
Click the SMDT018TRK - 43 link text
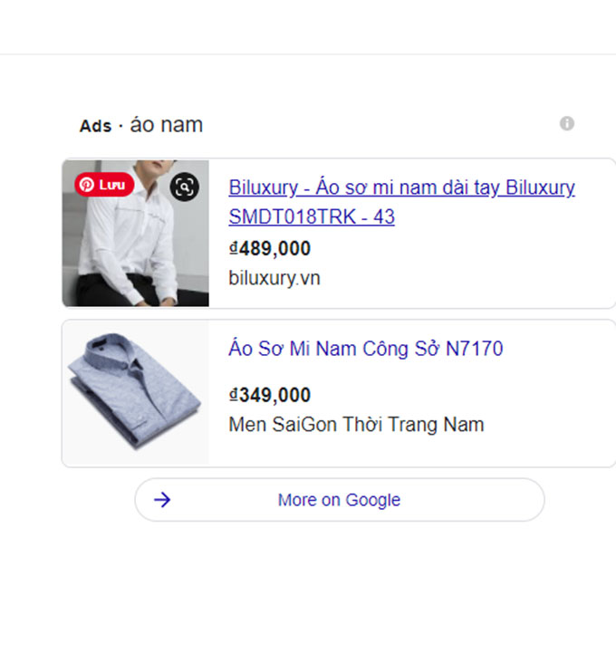(312, 217)
